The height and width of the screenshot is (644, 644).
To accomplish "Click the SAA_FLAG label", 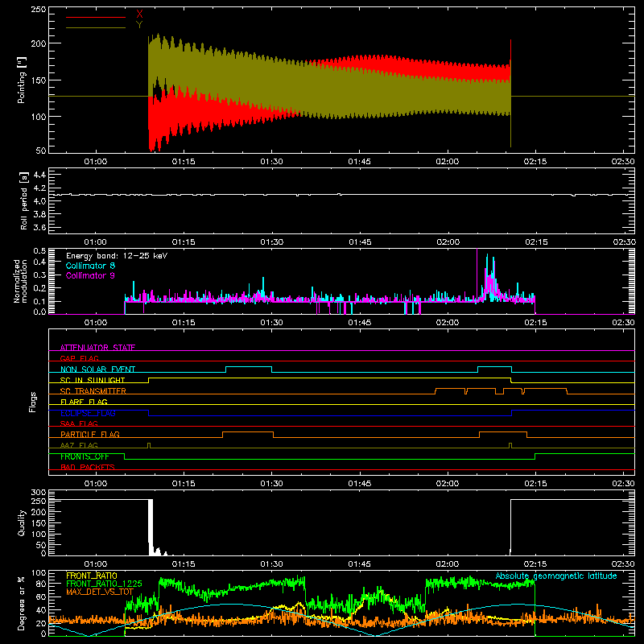I will click(79, 423).
